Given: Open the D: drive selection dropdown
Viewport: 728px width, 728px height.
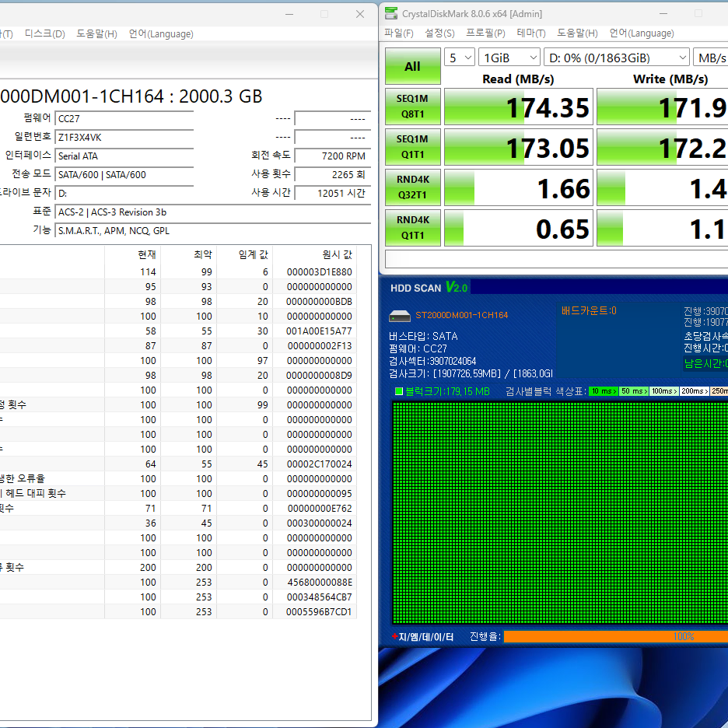Looking at the screenshot, I should pos(616,58).
